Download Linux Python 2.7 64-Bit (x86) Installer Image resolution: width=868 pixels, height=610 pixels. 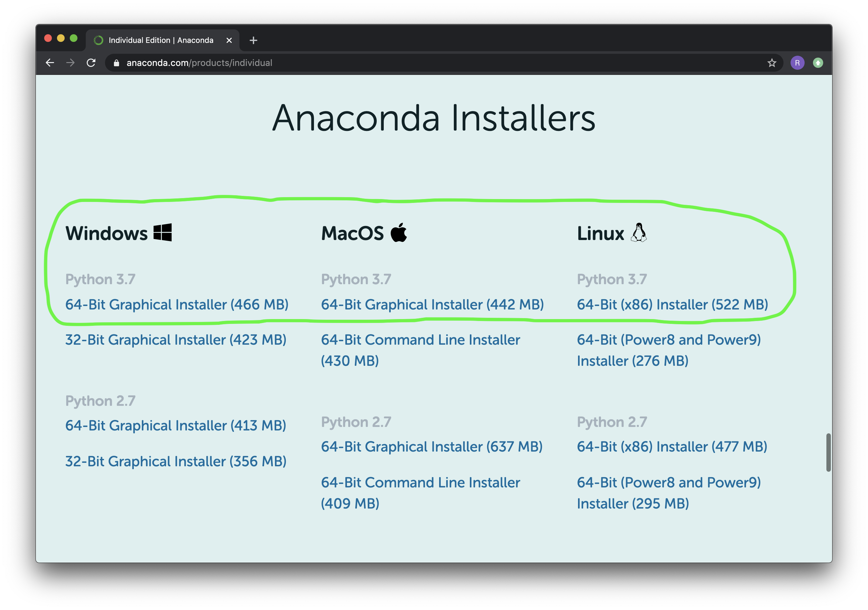[672, 447]
